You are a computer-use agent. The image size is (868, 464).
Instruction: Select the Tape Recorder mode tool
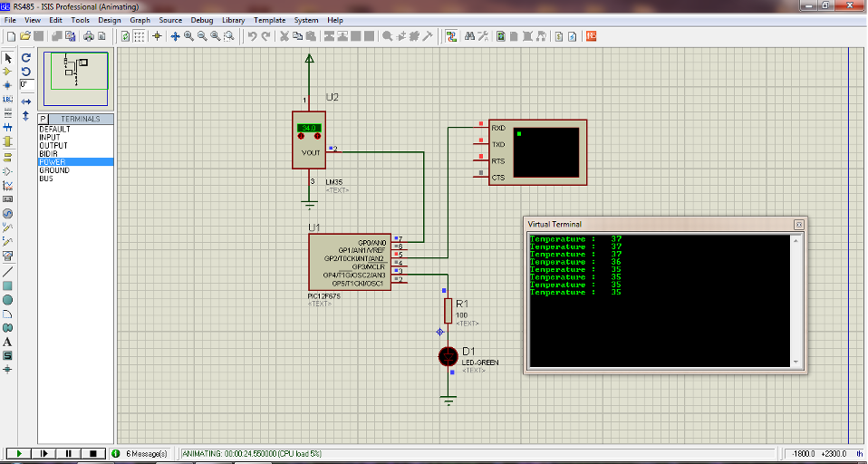tap(8, 199)
